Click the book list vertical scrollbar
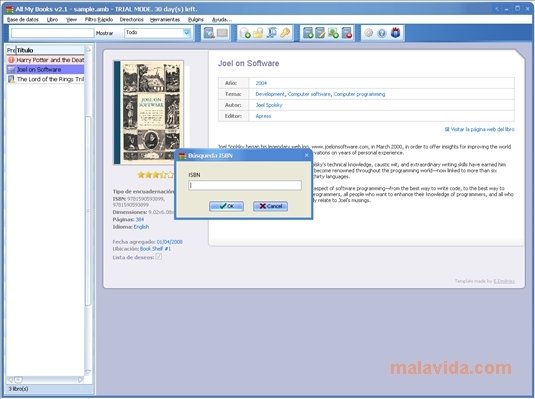 (88, 211)
